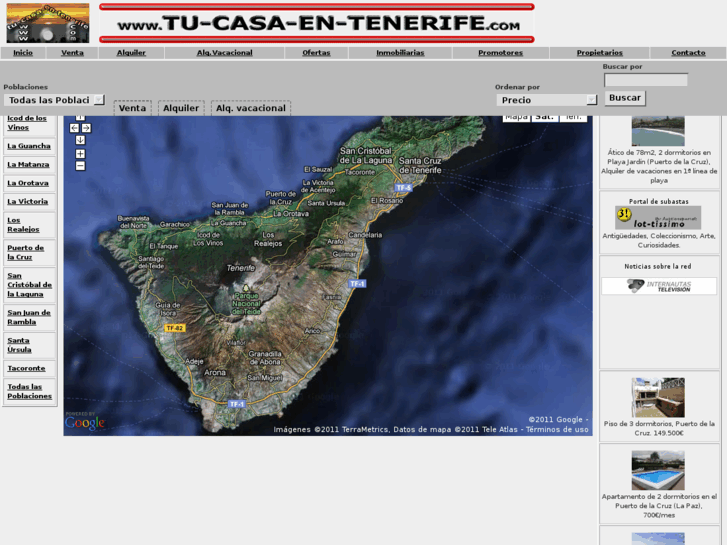
Task: Open the Ordenar por Precio dropdown
Action: [x=546, y=100]
